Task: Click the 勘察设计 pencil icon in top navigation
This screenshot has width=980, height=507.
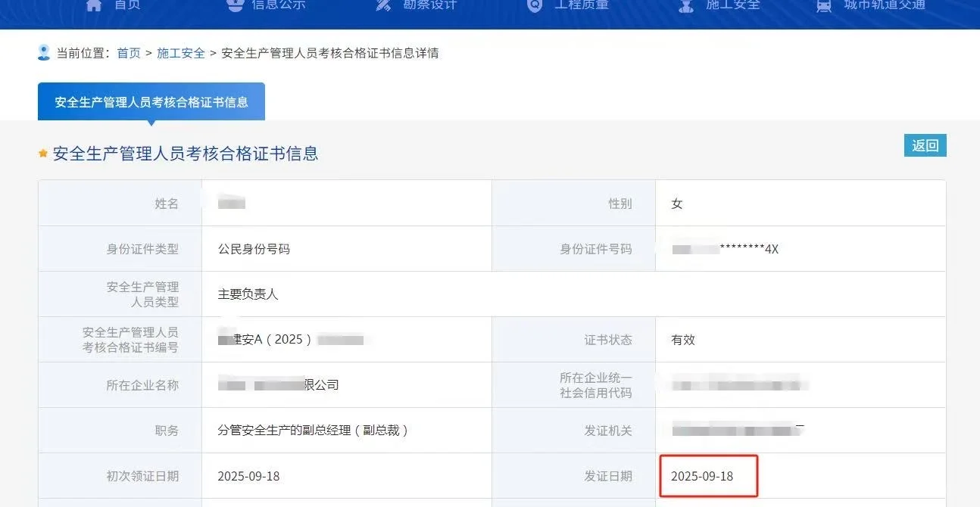Action: 384,5
